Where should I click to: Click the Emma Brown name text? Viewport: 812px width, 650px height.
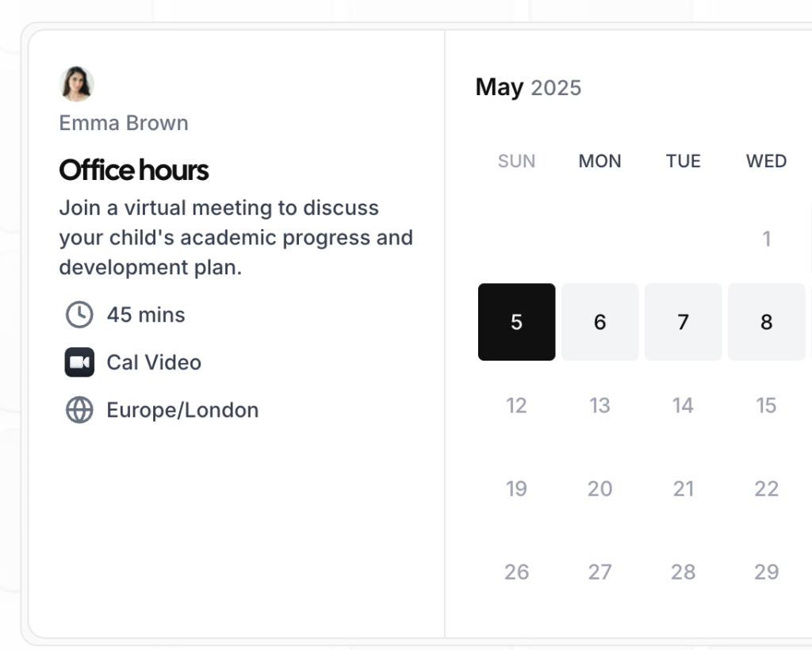124,123
